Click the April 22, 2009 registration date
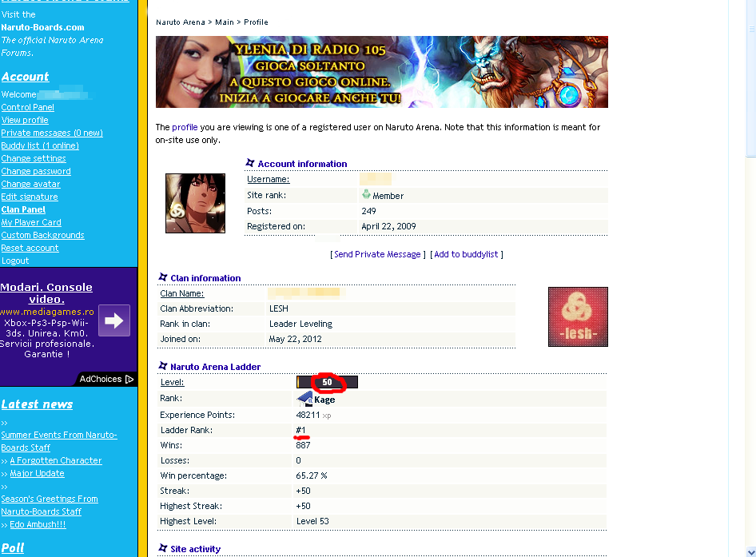This screenshot has height=557, width=756. [x=388, y=226]
